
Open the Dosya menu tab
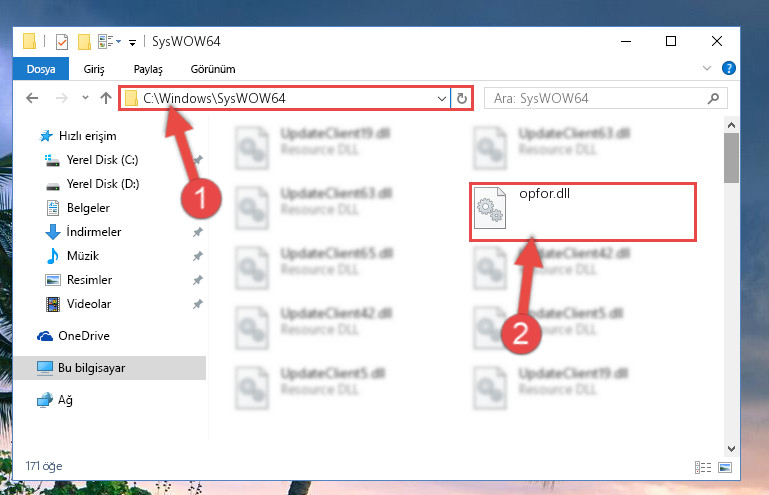point(41,69)
